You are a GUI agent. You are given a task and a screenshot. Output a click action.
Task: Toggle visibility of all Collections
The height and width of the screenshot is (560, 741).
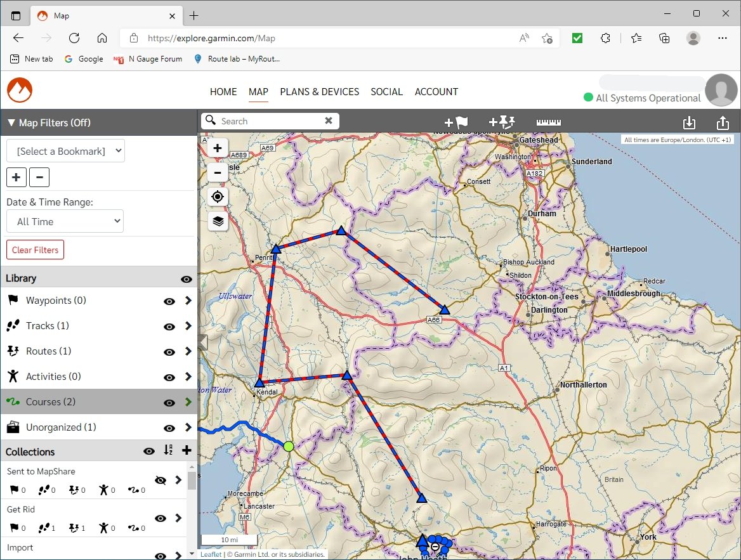[x=149, y=452]
